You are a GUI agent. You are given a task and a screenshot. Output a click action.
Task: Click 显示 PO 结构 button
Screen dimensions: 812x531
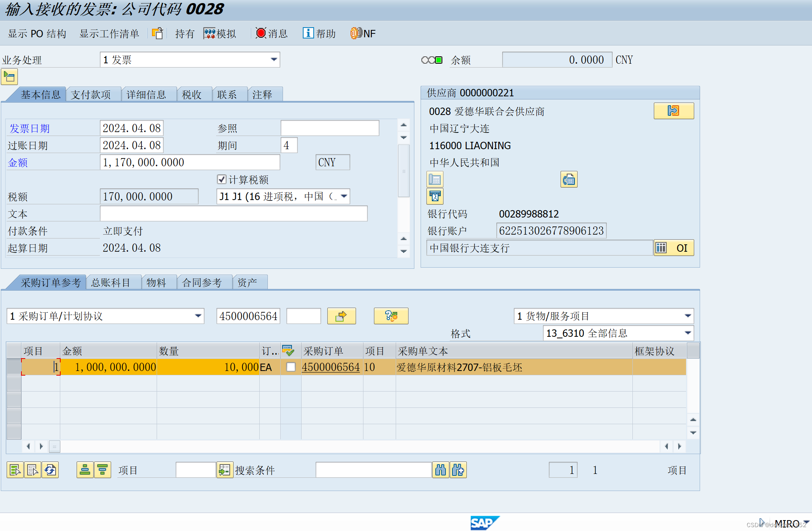pyautogui.click(x=37, y=34)
